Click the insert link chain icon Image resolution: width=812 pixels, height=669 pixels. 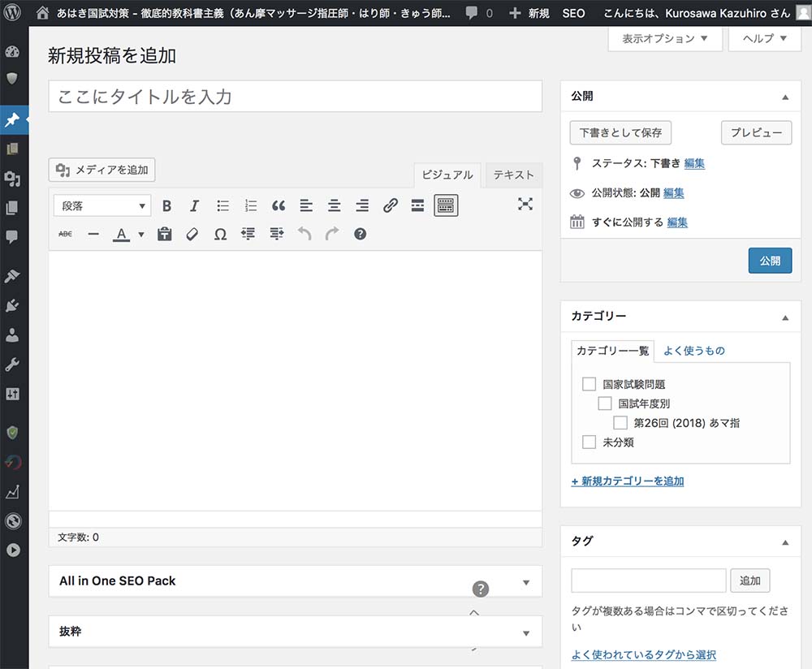[391, 206]
